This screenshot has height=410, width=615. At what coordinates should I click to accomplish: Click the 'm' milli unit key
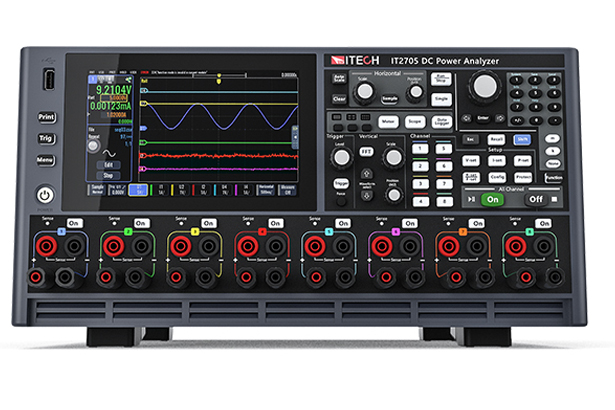[552, 138]
